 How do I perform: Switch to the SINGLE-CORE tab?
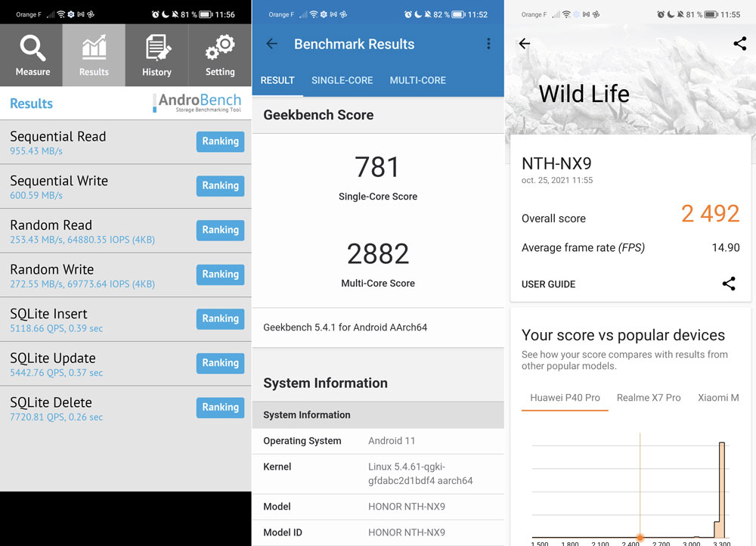[x=342, y=80]
